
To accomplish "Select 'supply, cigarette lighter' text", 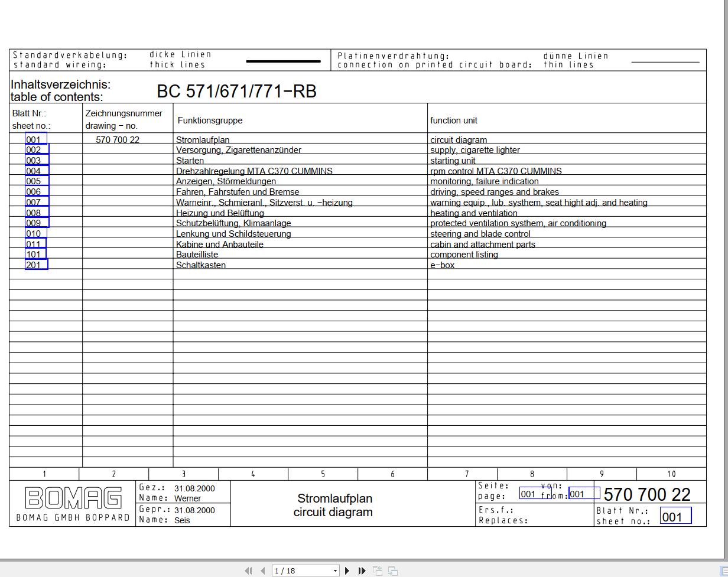I will (475, 150).
